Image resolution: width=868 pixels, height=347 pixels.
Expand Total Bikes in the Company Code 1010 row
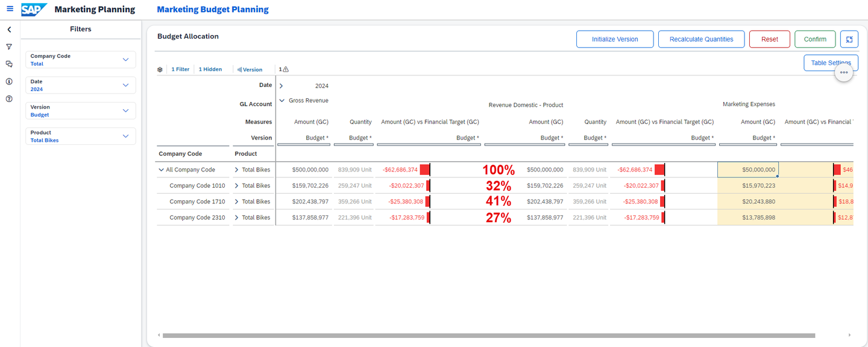(237, 186)
